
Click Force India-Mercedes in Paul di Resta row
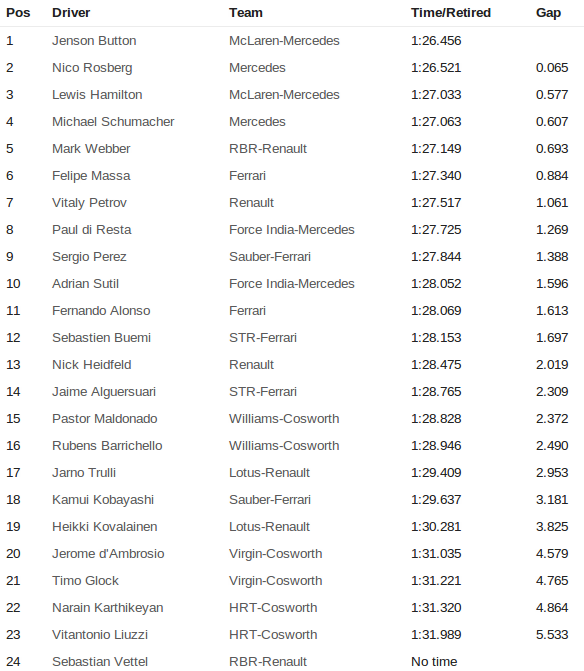(x=292, y=229)
